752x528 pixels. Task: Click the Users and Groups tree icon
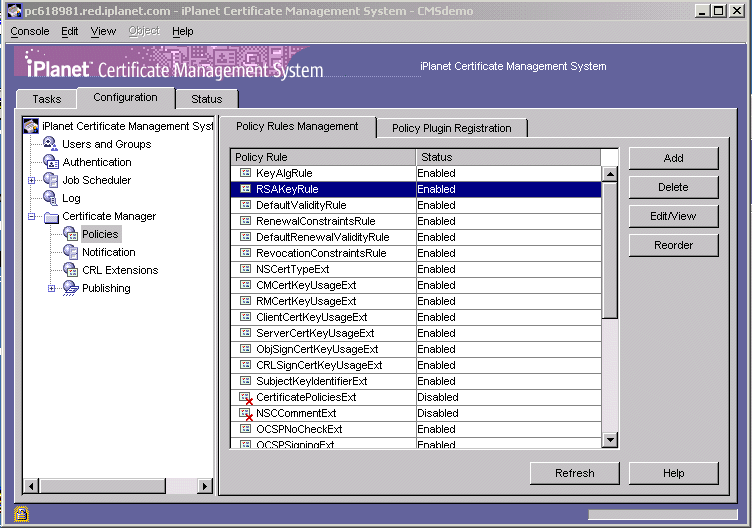50,143
